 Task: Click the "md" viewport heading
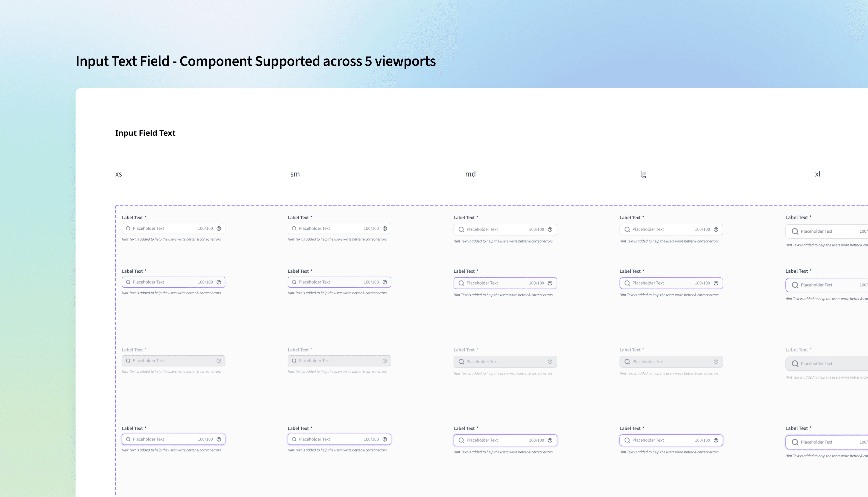pyautogui.click(x=470, y=174)
